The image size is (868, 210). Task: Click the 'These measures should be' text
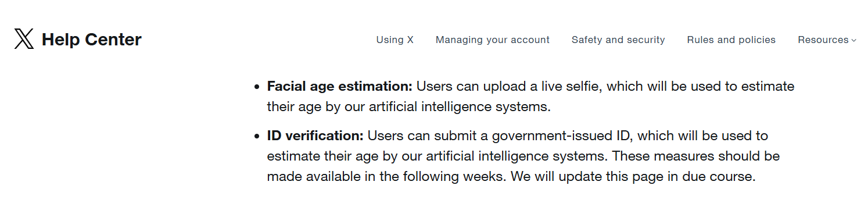[696, 156]
